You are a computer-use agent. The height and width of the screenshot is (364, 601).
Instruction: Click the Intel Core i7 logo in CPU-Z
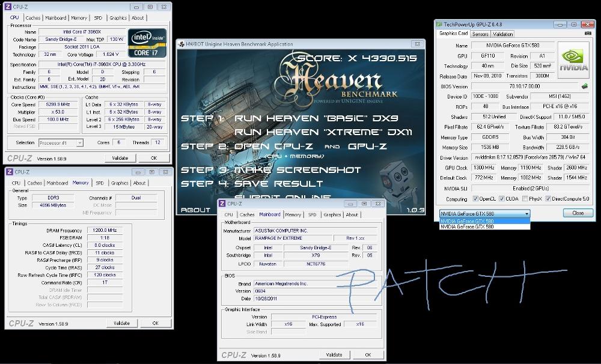(147, 43)
